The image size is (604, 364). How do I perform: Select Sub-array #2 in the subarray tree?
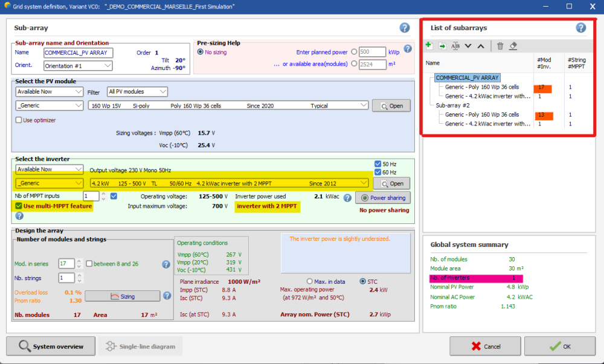click(x=452, y=105)
